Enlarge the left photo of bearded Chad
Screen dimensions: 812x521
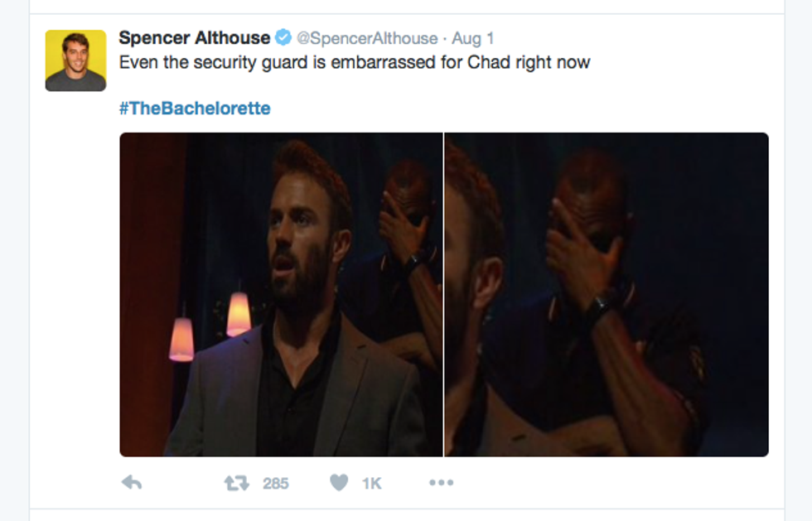pos(281,295)
